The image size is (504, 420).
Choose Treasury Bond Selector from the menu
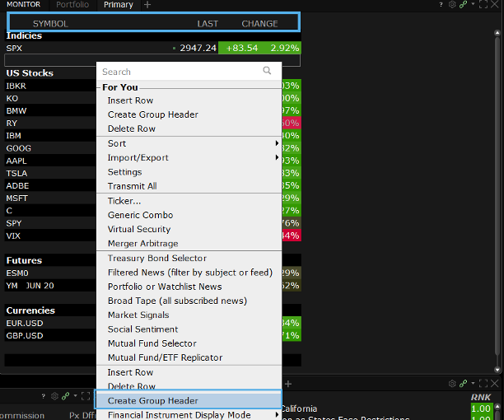(156, 258)
